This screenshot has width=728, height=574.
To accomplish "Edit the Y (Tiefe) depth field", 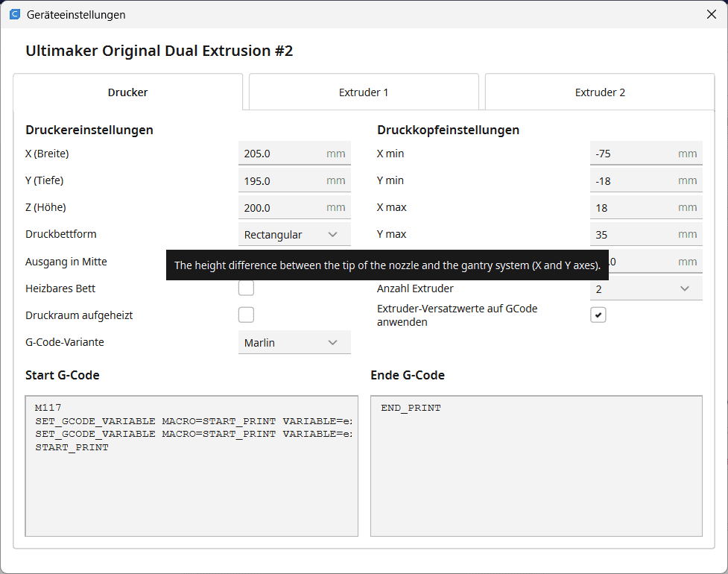I will point(294,180).
